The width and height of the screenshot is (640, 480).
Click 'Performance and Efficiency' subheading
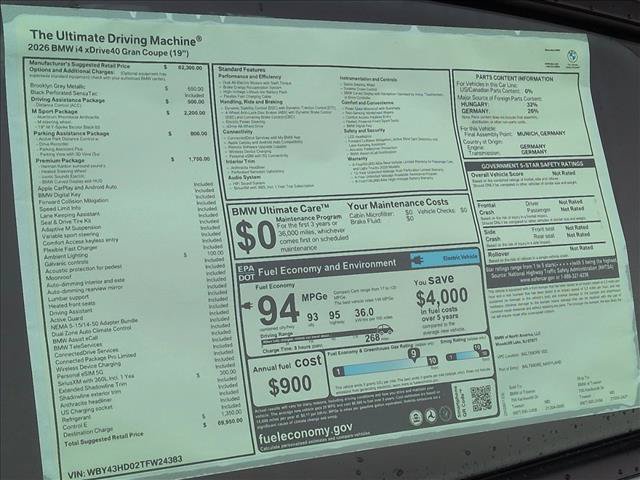coord(249,76)
